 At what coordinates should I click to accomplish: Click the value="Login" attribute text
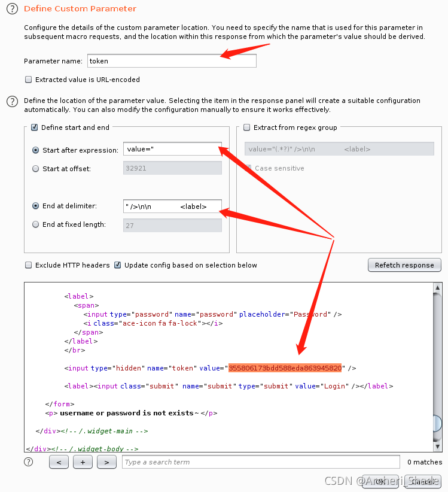pyautogui.click(x=322, y=386)
